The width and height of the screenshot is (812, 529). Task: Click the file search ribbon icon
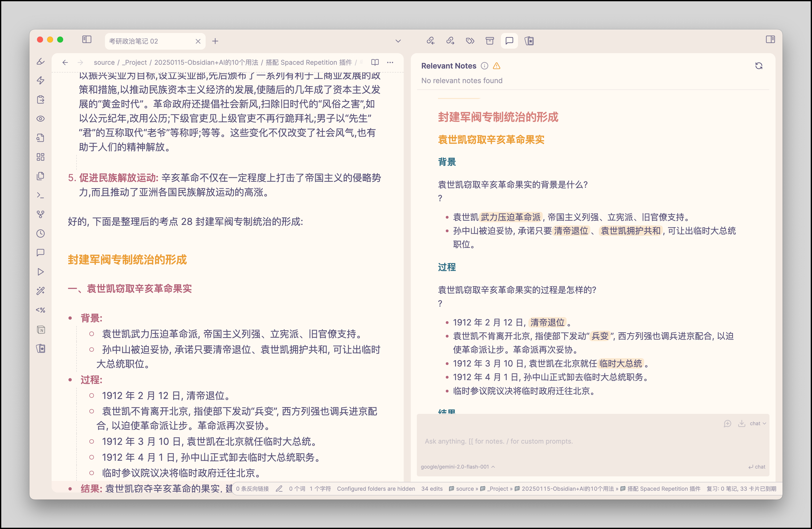pos(41,138)
